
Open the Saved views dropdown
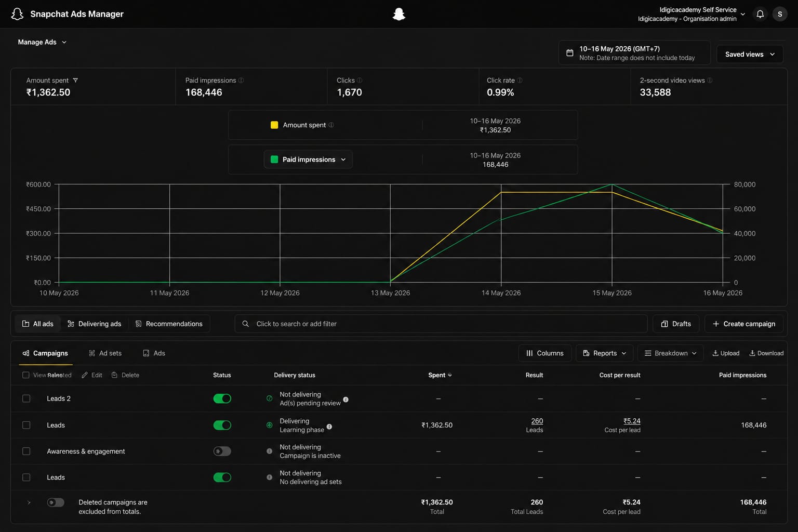click(x=750, y=54)
